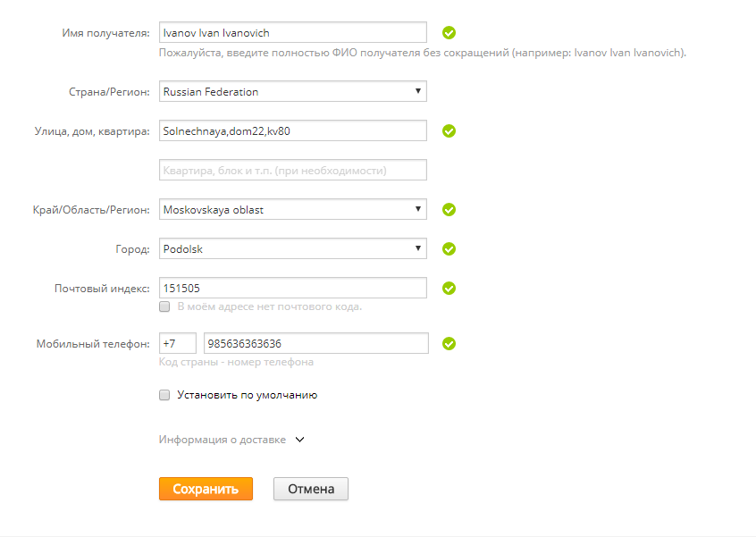Click the checkmark beside postal code 151505
Image resolution: width=756 pixels, height=537 pixels.
pyautogui.click(x=449, y=288)
